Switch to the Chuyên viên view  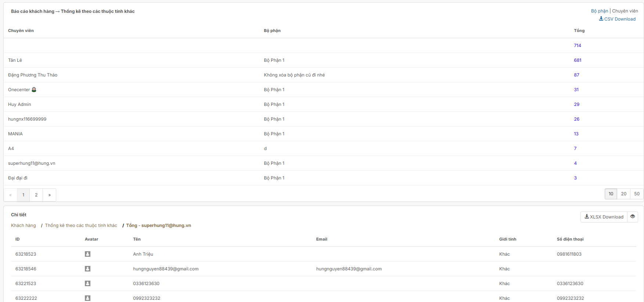coord(625,11)
